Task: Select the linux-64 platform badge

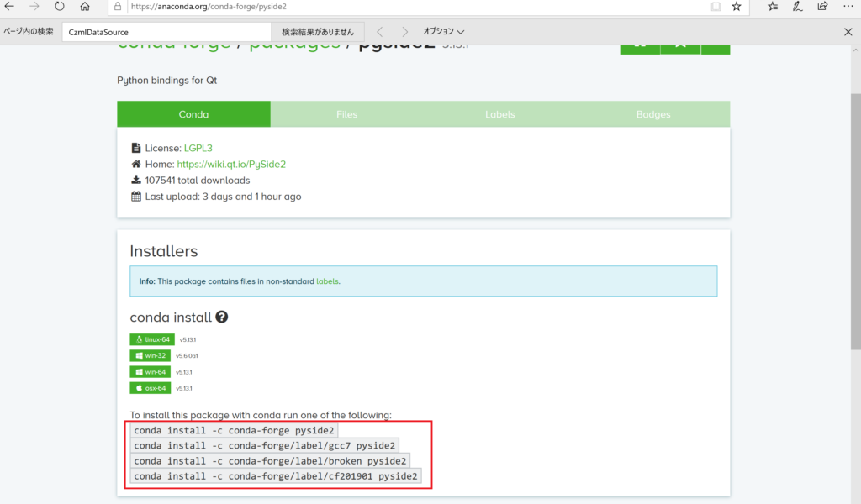Action: tap(152, 339)
